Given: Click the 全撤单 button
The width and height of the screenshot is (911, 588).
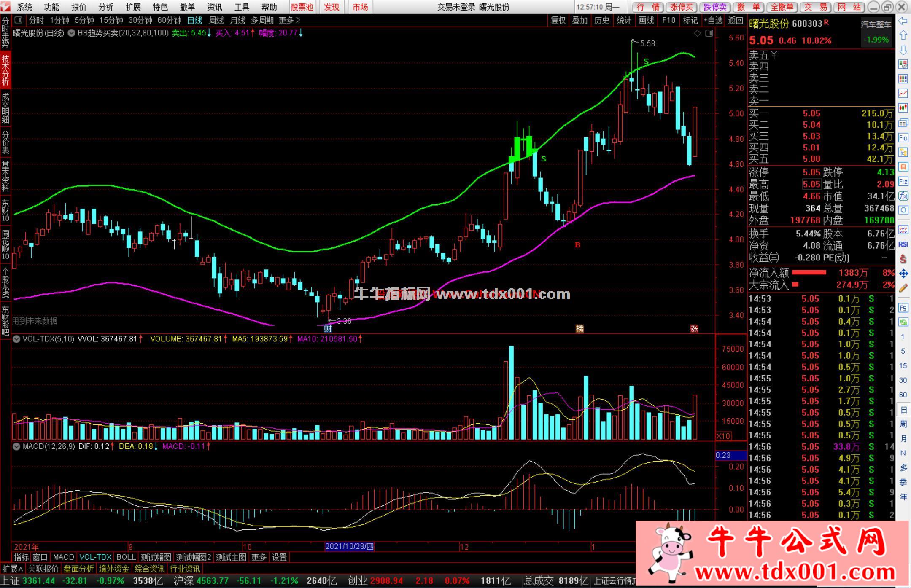Looking at the screenshot, I should [x=782, y=7].
